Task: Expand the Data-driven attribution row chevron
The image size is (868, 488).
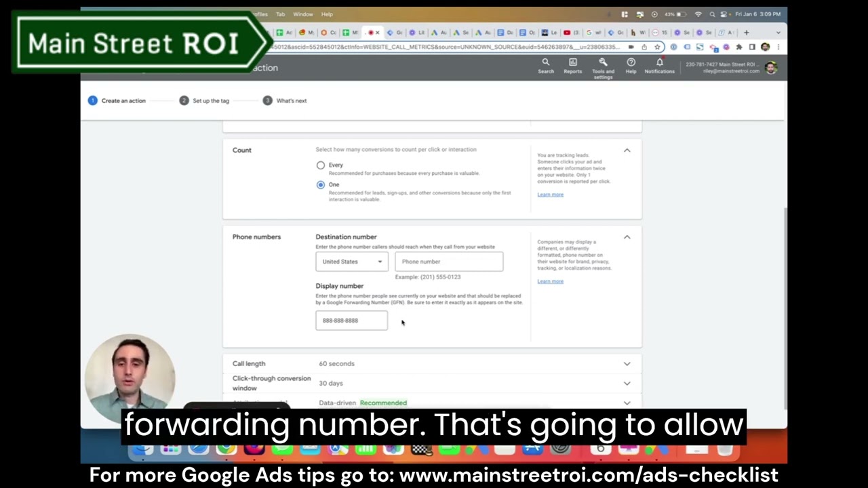Action: [x=627, y=403]
